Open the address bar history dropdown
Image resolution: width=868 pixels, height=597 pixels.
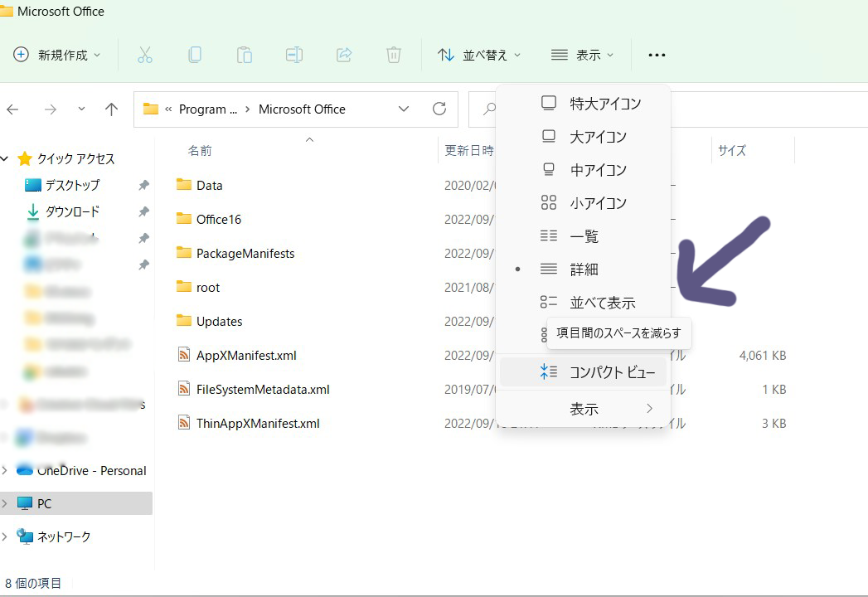404,109
